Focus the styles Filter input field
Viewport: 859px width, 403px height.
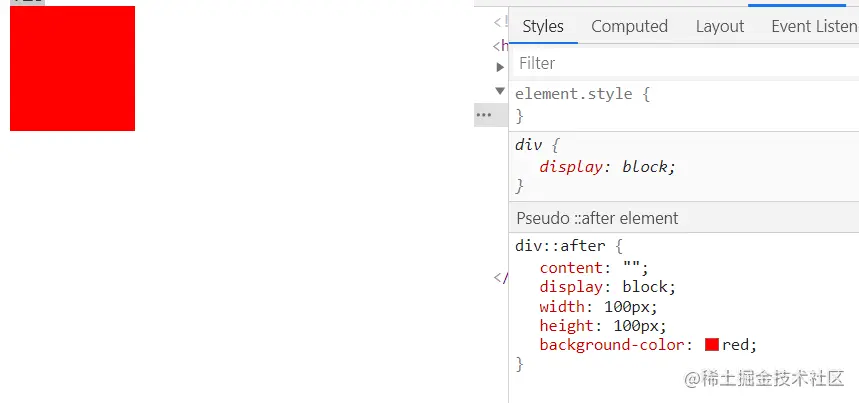tap(685, 63)
